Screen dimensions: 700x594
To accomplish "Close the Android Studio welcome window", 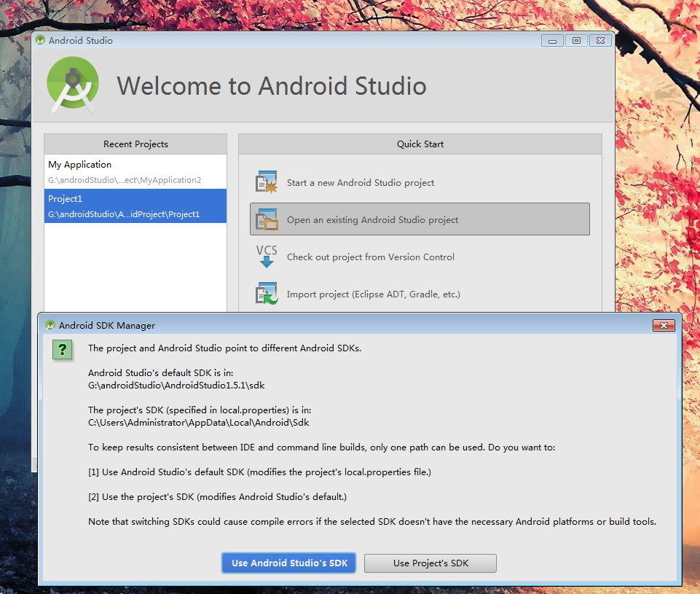I will 600,41.
